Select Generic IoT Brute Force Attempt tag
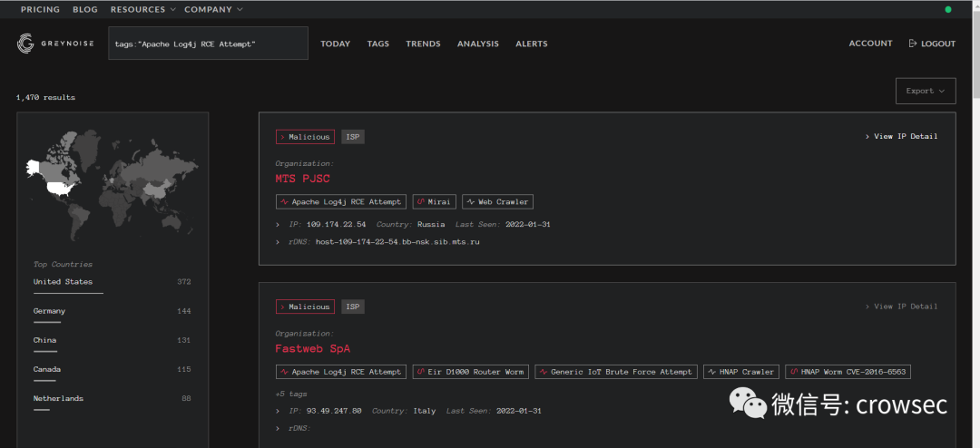The width and height of the screenshot is (980, 448). coord(616,372)
